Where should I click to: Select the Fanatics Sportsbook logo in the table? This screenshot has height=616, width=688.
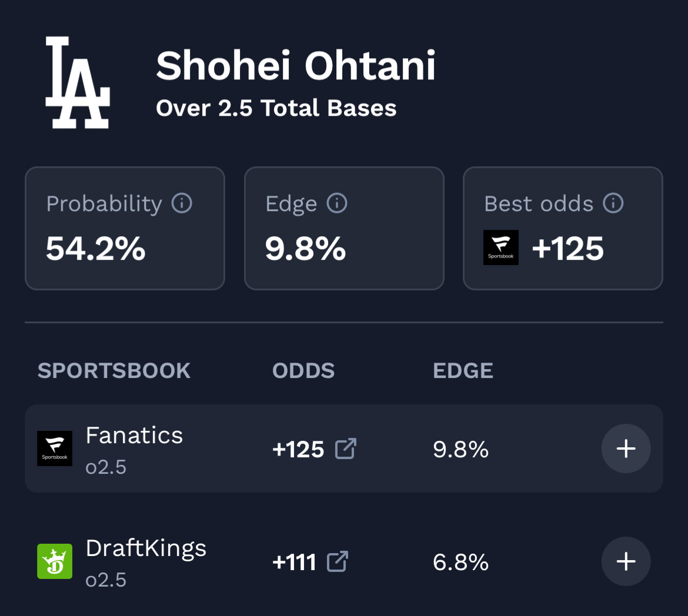[x=55, y=448]
